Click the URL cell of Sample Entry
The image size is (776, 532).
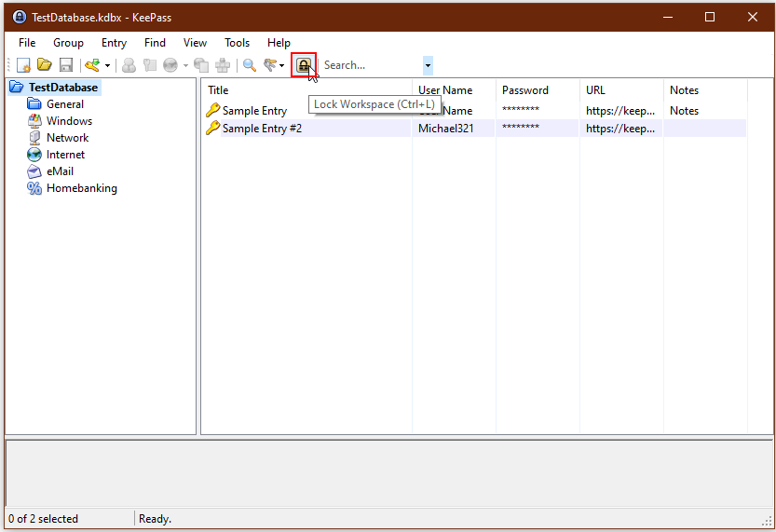(x=620, y=110)
